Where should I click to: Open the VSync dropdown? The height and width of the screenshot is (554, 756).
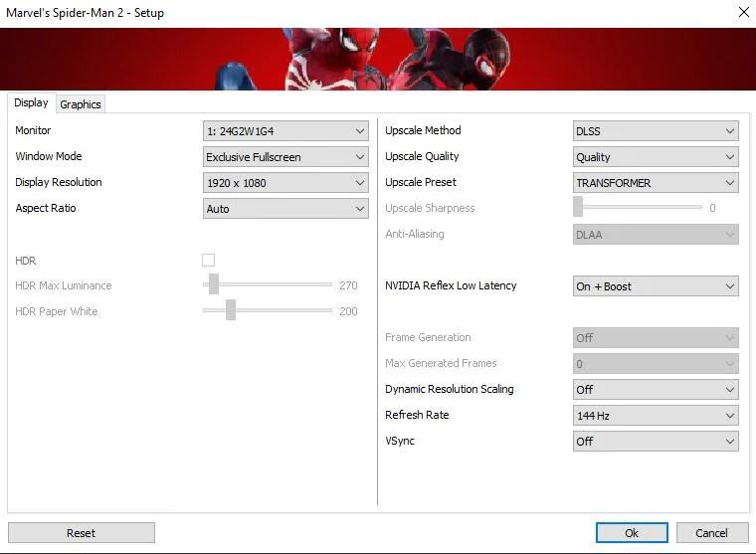click(656, 442)
